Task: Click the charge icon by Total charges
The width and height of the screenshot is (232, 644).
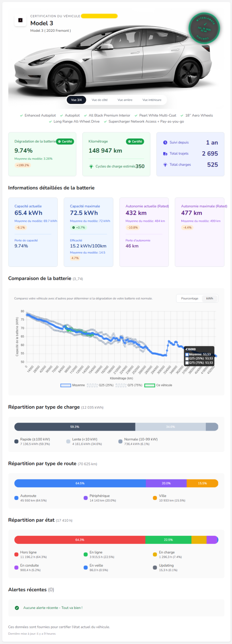Action: pyautogui.click(x=165, y=165)
